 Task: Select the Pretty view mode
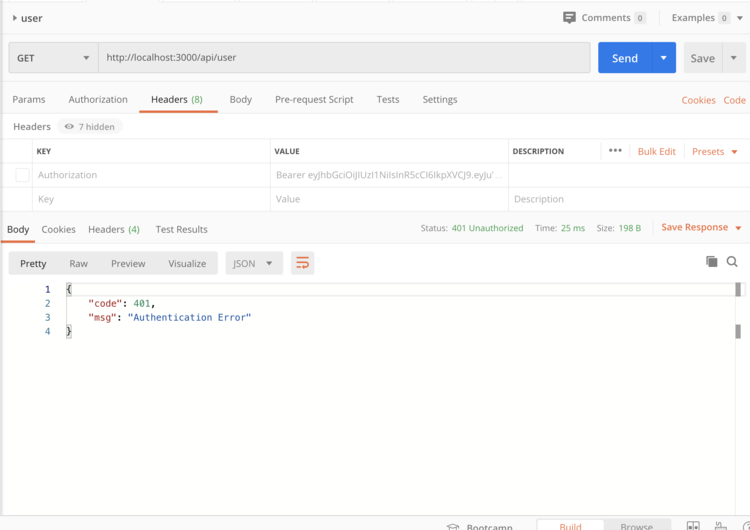tap(33, 264)
